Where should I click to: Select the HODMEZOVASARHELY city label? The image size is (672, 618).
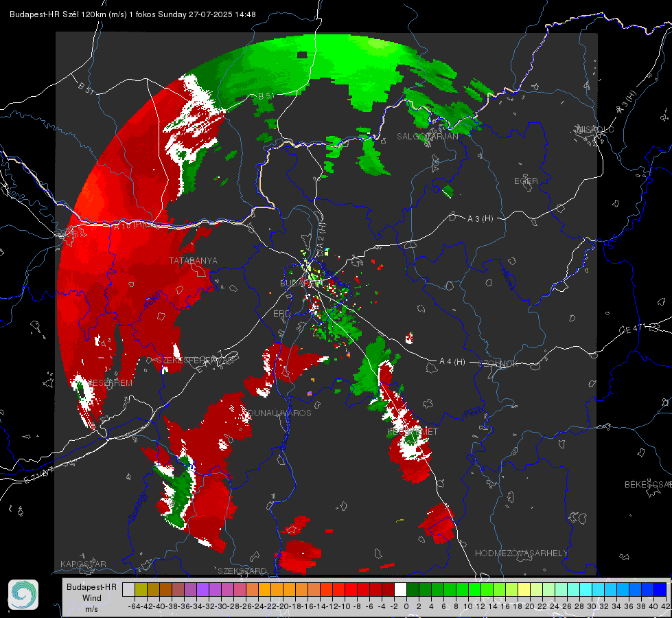[x=521, y=553]
